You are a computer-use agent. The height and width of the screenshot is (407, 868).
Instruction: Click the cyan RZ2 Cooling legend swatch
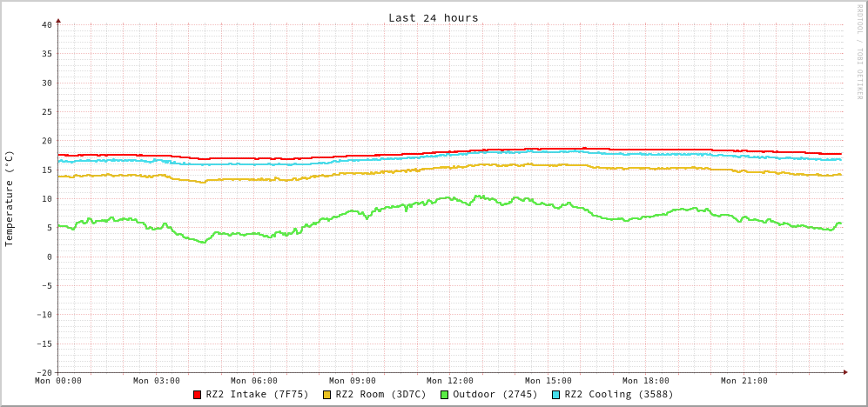[x=556, y=395]
